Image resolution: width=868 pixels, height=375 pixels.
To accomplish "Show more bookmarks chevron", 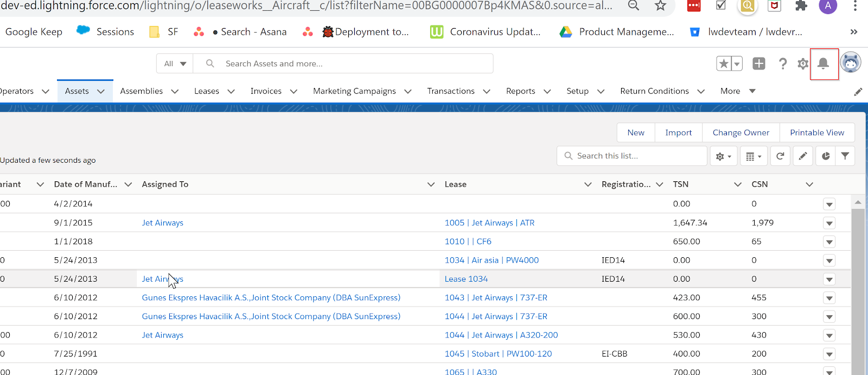I will 854,32.
